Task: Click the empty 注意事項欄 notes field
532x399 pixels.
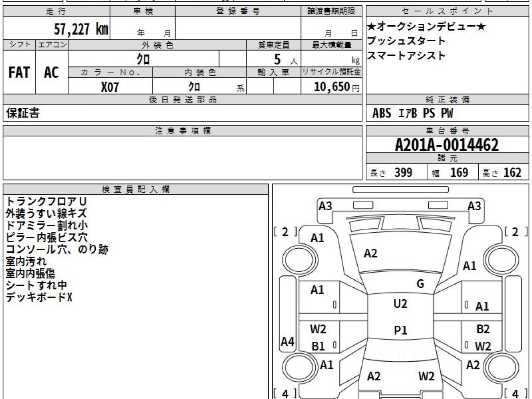Action: click(183, 158)
